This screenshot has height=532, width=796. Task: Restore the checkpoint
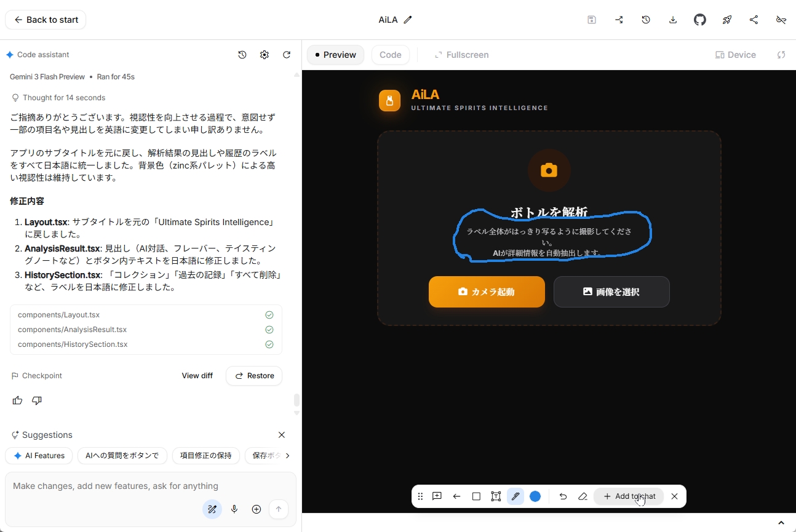pos(254,376)
